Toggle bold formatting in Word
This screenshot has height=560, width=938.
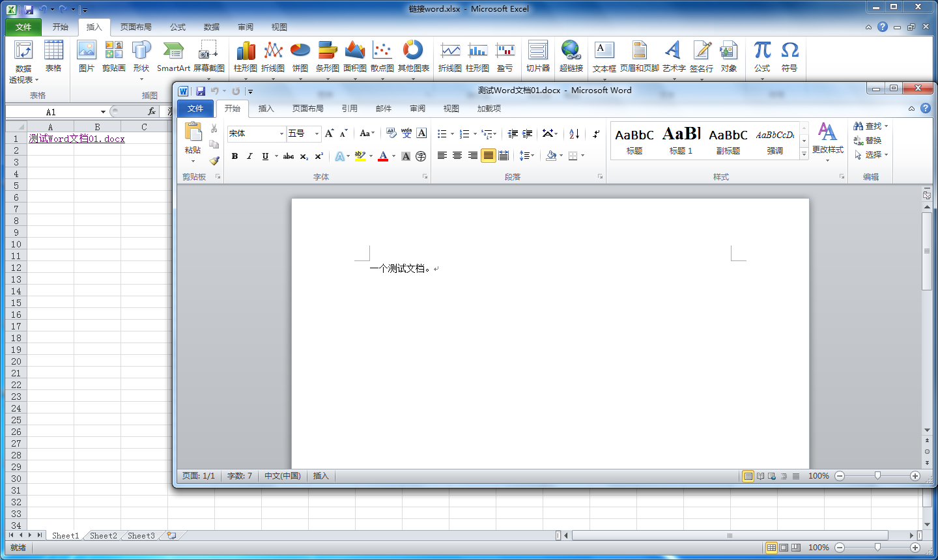[234, 156]
